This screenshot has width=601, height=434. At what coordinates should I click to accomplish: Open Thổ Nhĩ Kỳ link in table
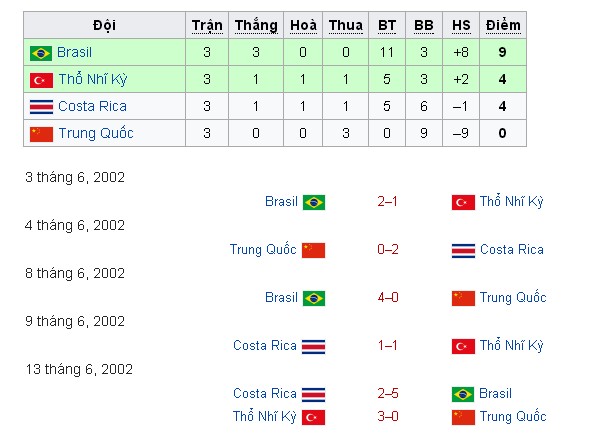point(93,79)
